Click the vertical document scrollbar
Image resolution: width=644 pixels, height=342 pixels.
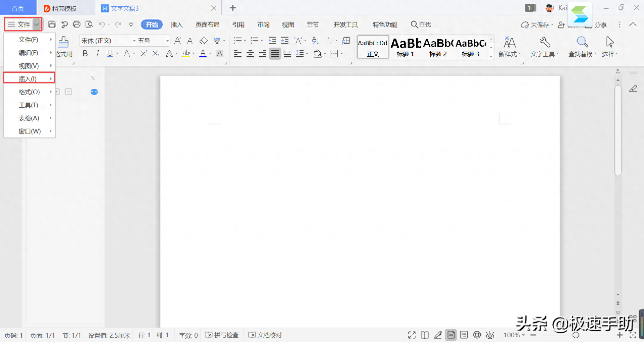point(618,131)
